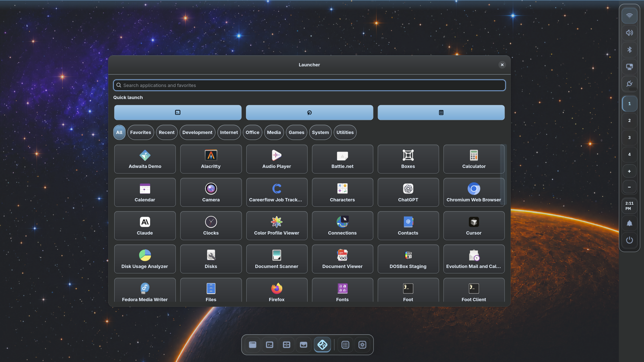Open the mail icon in dock
This screenshot has height=362, width=644.
(303, 345)
